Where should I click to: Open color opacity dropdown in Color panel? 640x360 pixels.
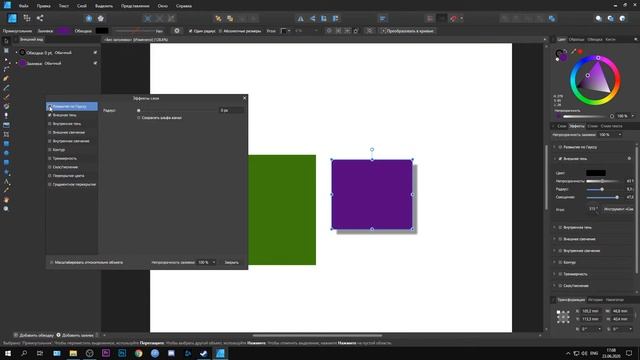click(x=633, y=116)
